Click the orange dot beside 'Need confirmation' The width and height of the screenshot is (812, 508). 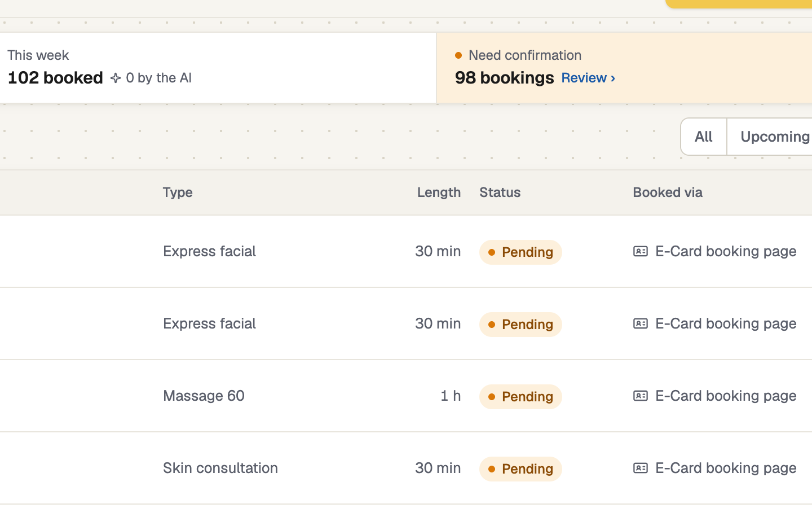click(458, 55)
